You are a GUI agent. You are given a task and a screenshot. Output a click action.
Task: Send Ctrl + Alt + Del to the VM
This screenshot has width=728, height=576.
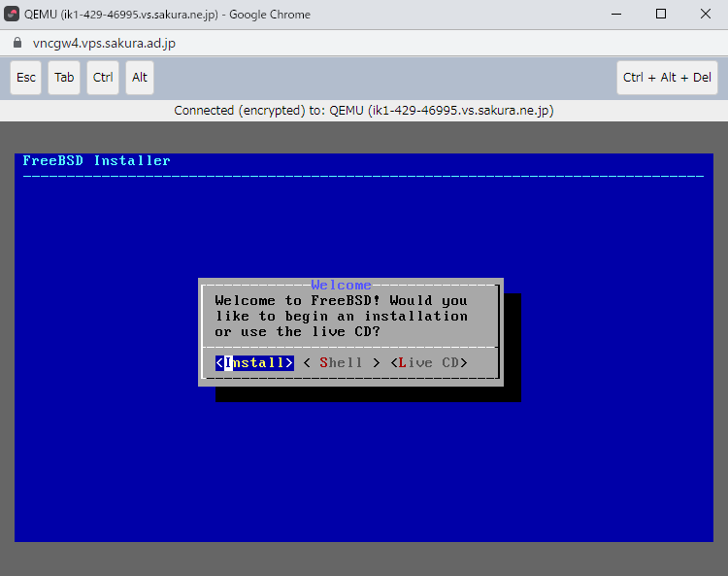tap(667, 78)
